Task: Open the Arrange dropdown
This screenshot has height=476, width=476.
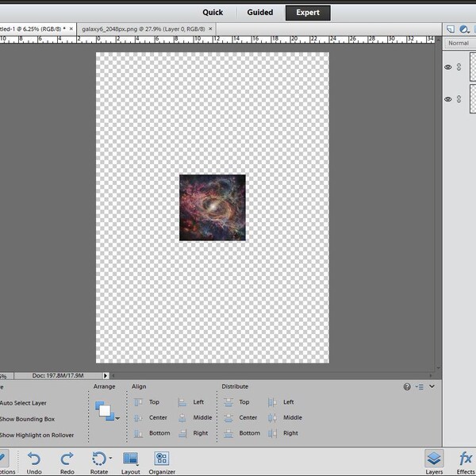Action: click(107, 411)
